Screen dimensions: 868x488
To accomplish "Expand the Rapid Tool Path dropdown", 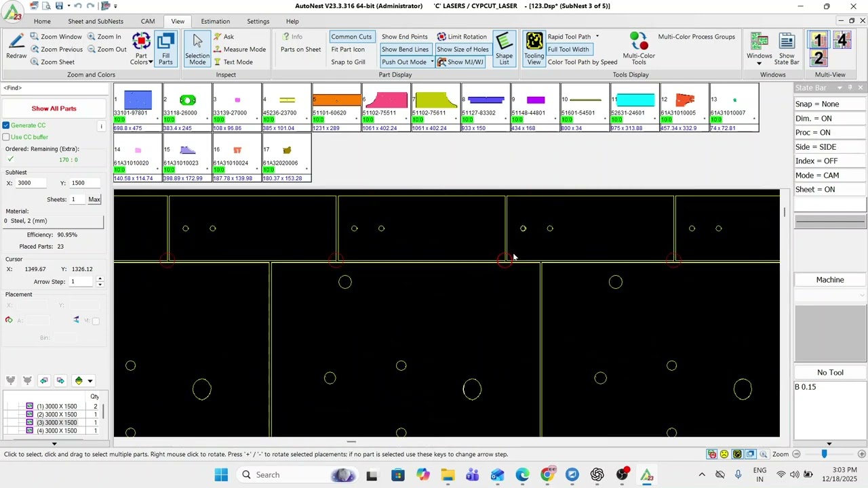I will tap(597, 37).
